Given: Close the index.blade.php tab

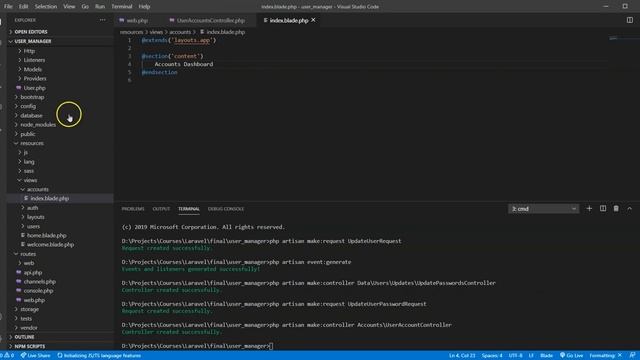Looking at the screenshot, I should coord(313,20).
